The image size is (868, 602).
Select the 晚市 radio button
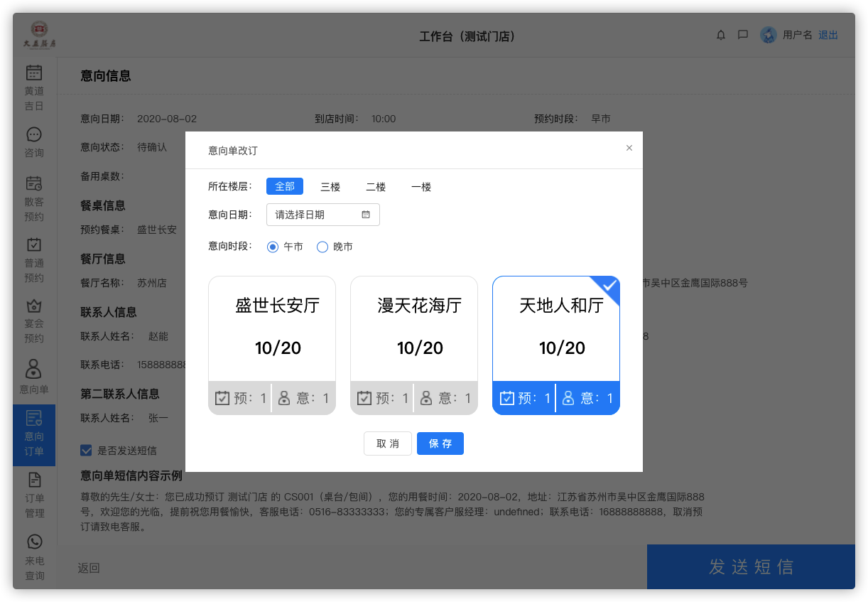[x=322, y=247]
